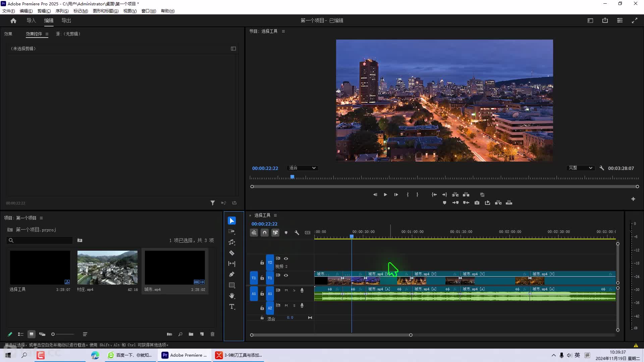Viewport: 644px width, 362px height.
Task: Toggle V2 track lock
Action: (x=262, y=263)
